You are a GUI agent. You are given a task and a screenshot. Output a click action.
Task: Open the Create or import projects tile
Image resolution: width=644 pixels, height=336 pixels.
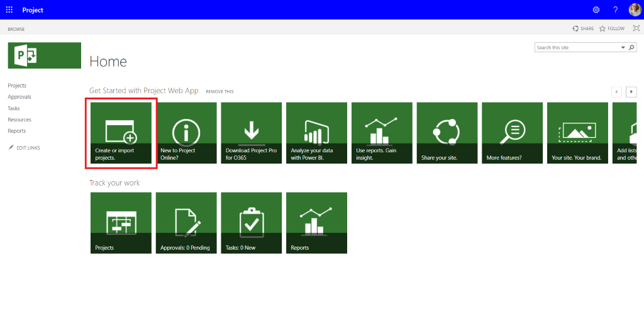tap(121, 133)
